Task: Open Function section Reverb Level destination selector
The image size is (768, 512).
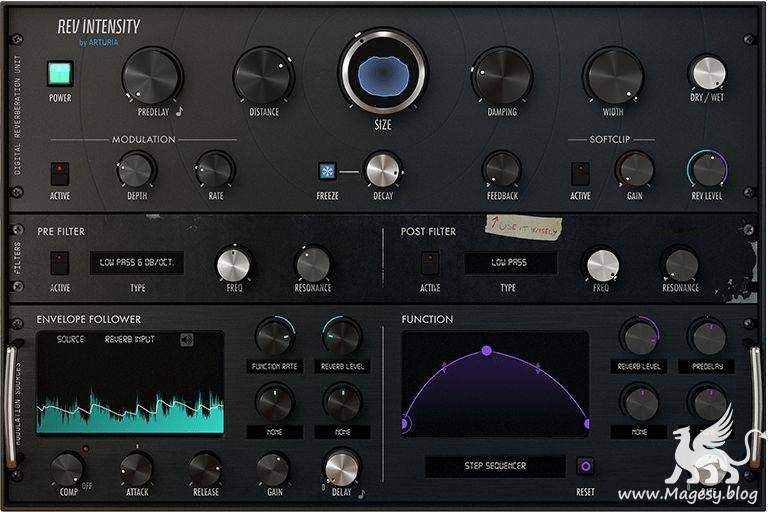Action: click(639, 366)
